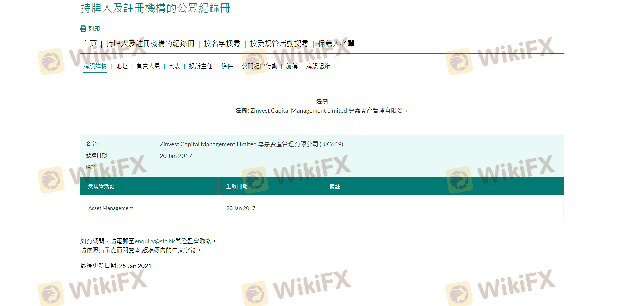Open the 投訴主任 tab
Viewport: 644px width, 306px height.
click(x=201, y=66)
